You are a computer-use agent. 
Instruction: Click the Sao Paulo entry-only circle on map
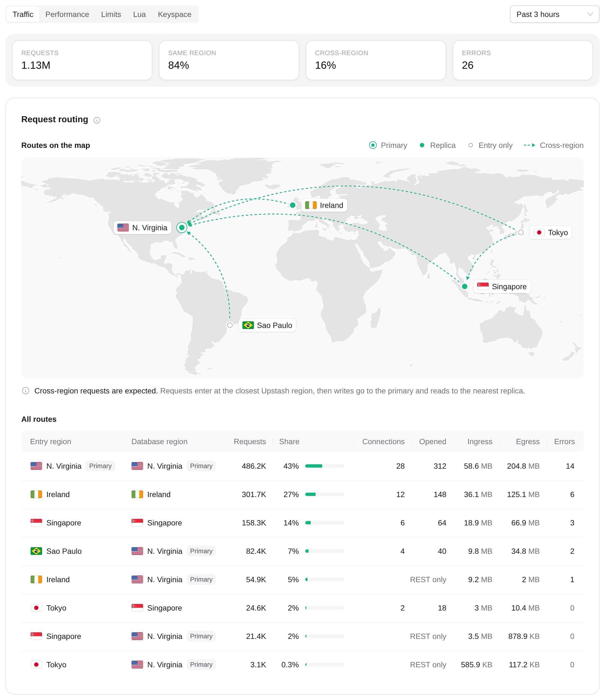pyautogui.click(x=230, y=325)
